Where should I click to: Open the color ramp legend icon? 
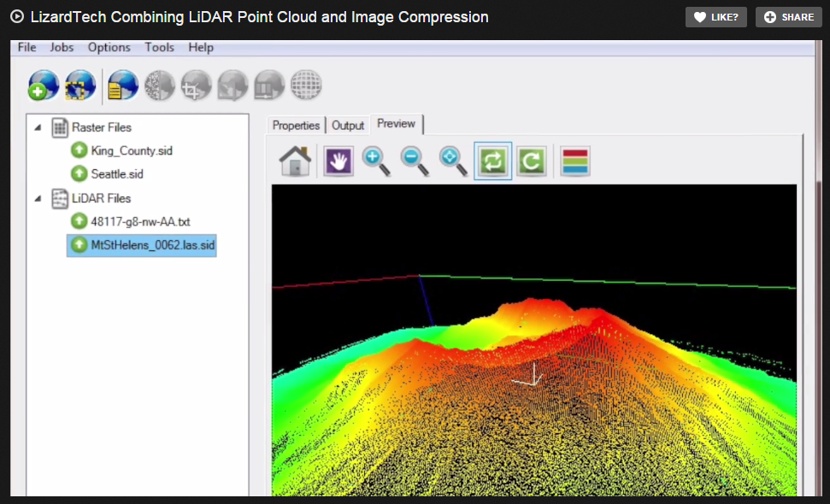pos(574,161)
